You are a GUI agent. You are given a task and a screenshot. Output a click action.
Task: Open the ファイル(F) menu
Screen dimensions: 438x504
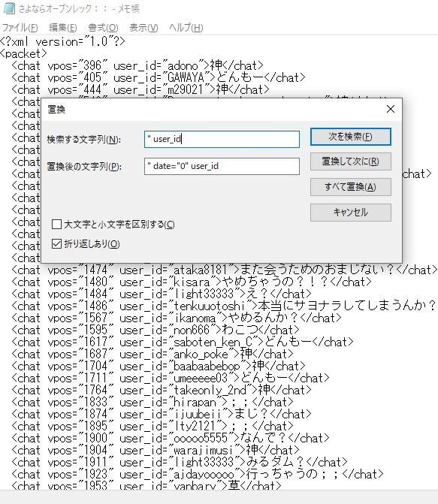pos(20,28)
